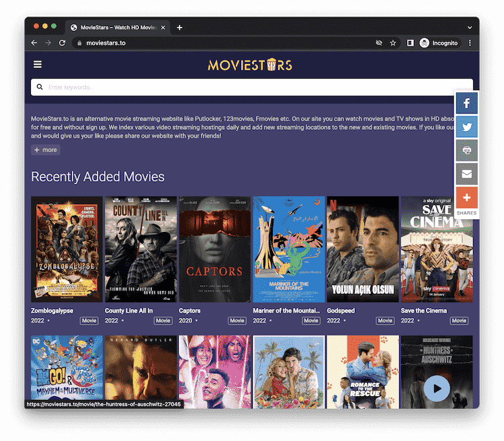Expand the tab search chevron
This screenshot has height=441, width=504.
click(470, 28)
